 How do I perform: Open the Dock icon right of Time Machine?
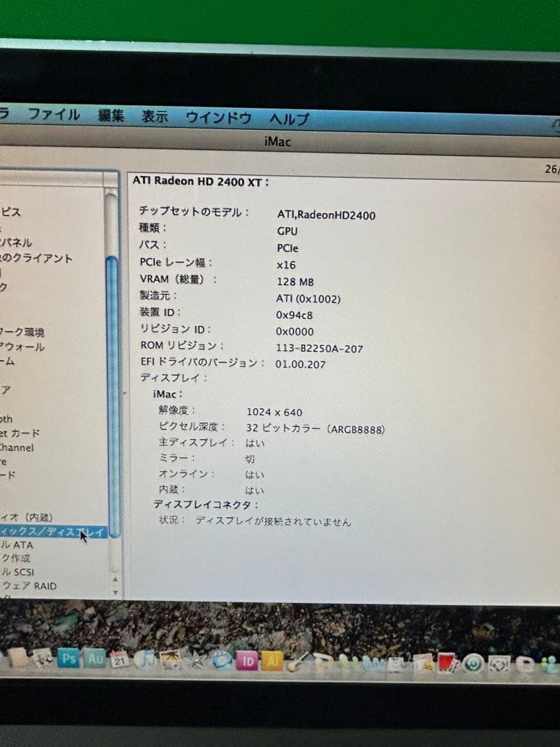coord(498,664)
